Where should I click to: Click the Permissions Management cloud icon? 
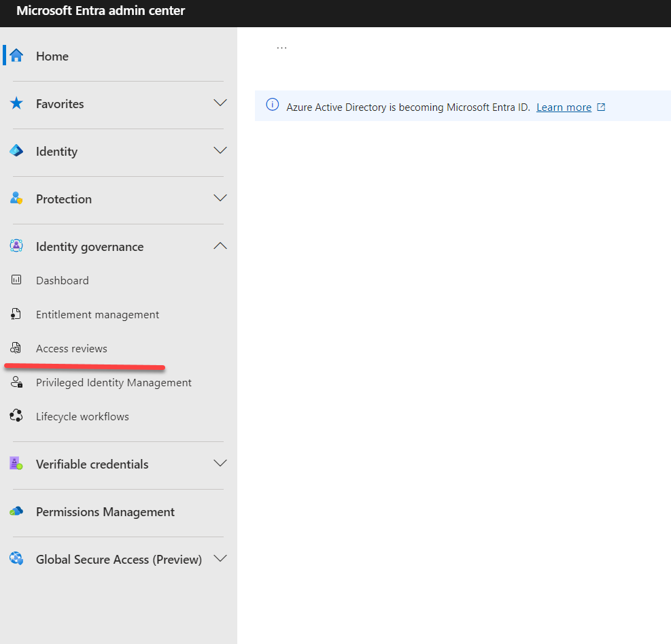(15, 511)
